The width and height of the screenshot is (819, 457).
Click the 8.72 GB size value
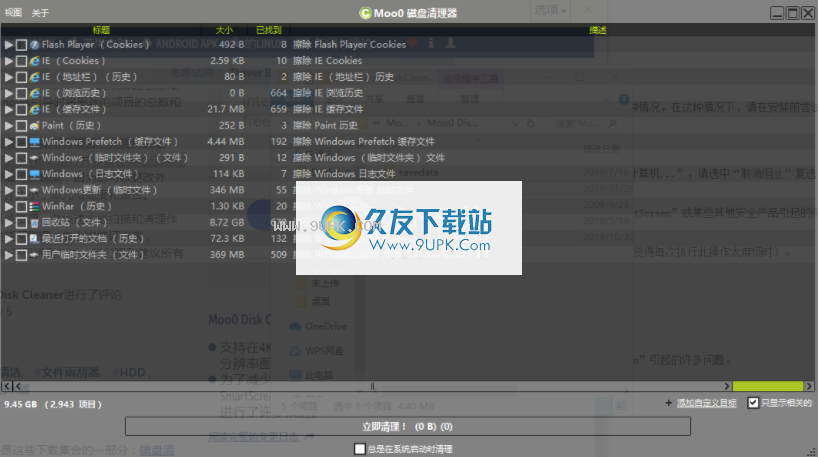click(227, 223)
